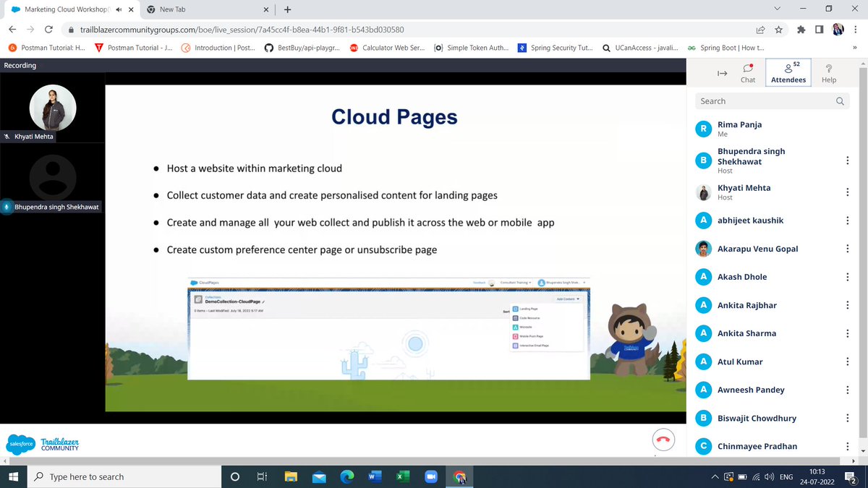The image size is (868, 488).
Task: Open options menu for Atul Kumar
Action: [847, 361]
